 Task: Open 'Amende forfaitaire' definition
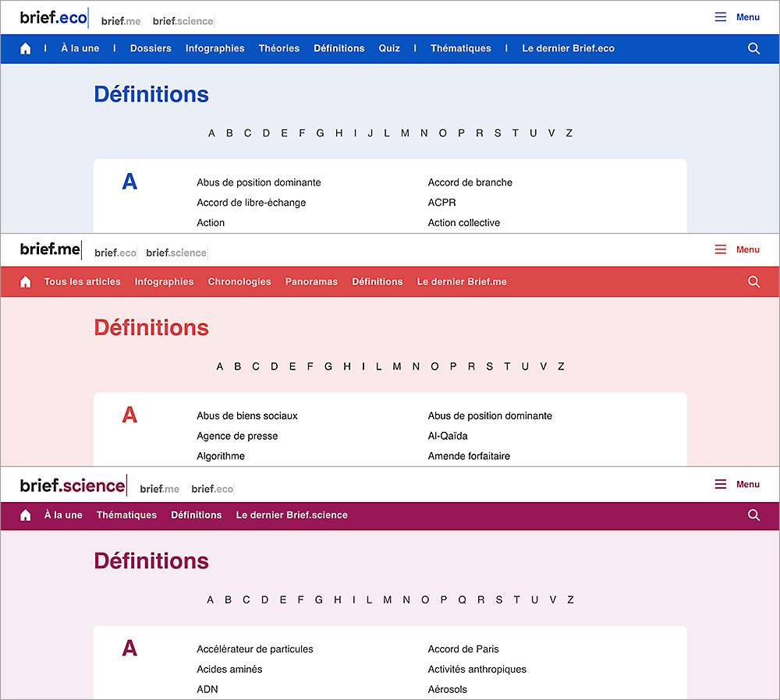(469, 456)
